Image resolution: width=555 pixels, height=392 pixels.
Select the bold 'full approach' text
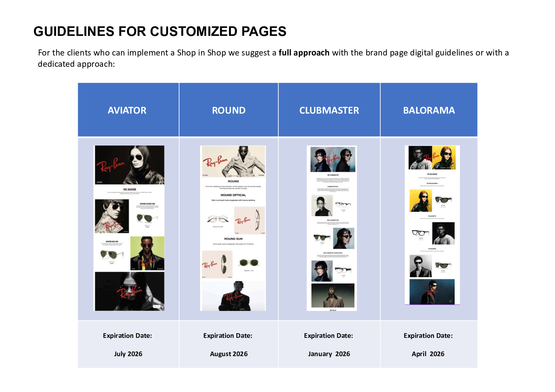coord(304,53)
